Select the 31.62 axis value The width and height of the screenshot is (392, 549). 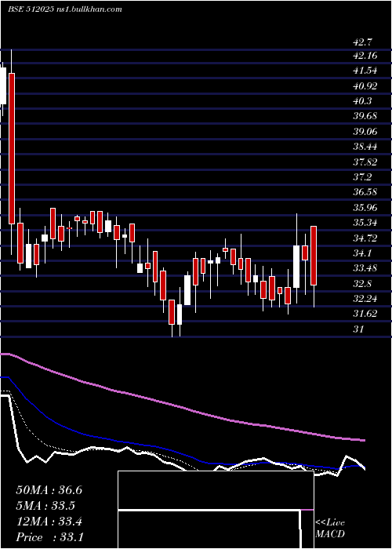(365, 314)
